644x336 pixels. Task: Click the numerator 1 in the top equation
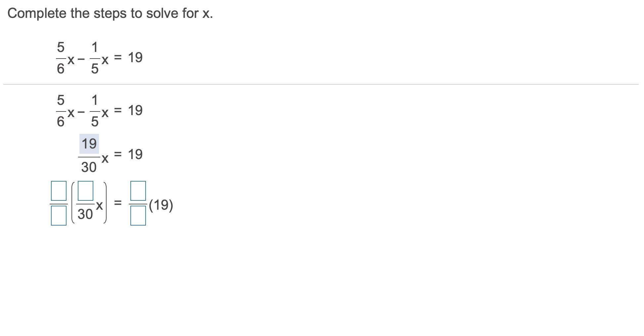coord(95,47)
